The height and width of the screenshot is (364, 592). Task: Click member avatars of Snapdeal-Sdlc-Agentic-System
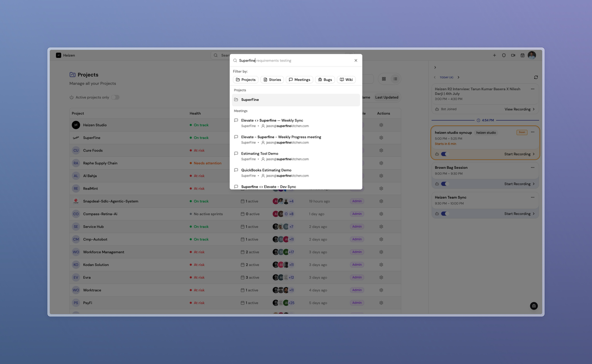[283, 201]
